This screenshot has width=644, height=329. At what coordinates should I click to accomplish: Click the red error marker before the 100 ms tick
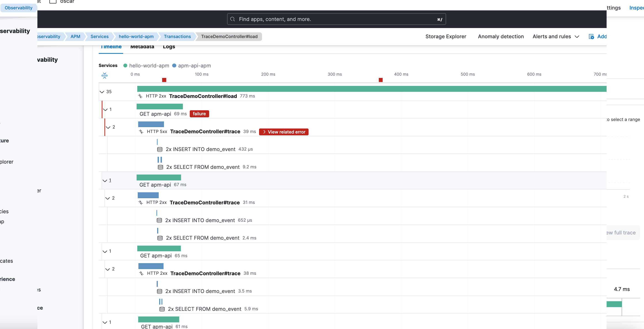tap(164, 80)
